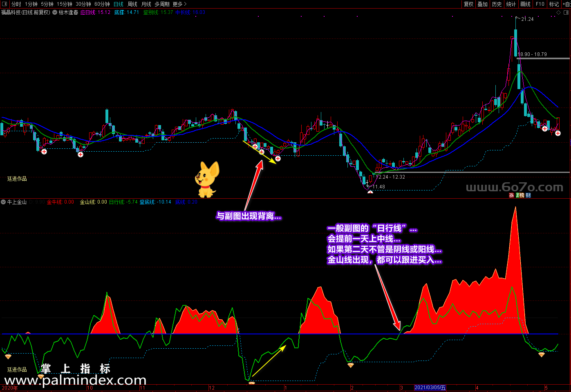Screen dimensions: 571x392
Task: Select the 1分钟 period tab
Action: point(31,4)
